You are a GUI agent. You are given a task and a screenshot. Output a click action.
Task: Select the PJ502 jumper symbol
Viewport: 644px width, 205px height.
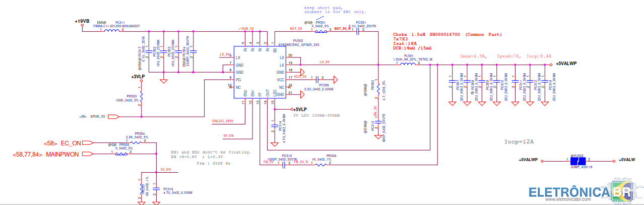click(578, 161)
